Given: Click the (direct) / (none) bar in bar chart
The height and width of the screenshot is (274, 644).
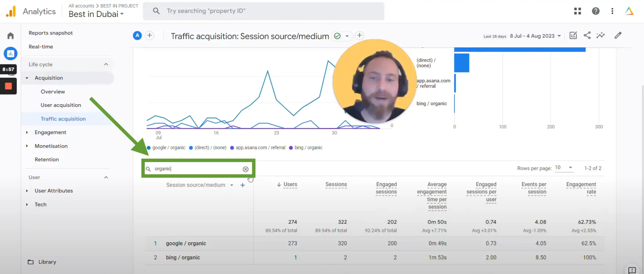Looking at the screenshot, I should (462, 63).
